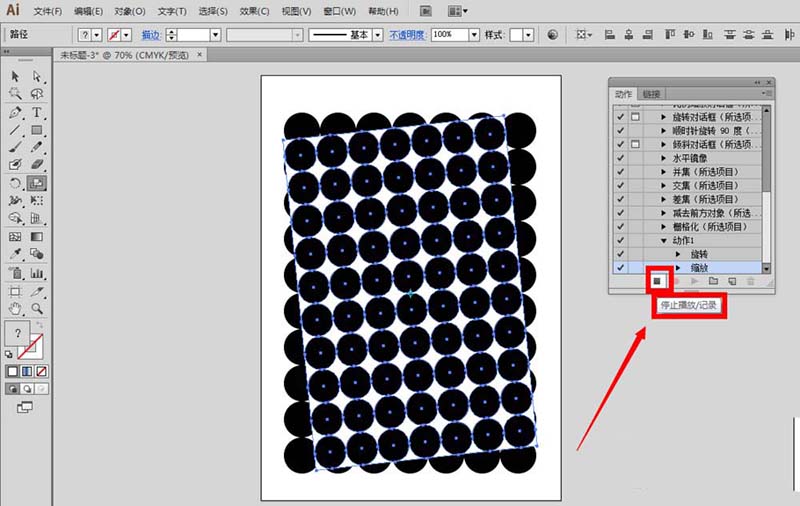
Task: Click the 不透明度 link
Action: tap(406, 35)
